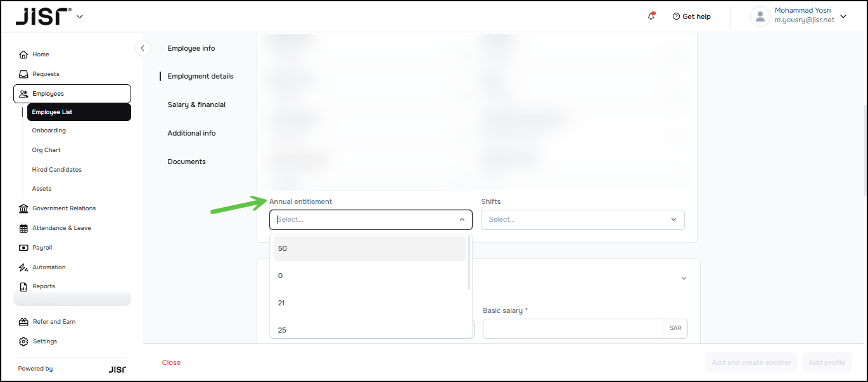Collapse the salary section chevron
This screenshot has height=382, width=868.
(684, 278)
